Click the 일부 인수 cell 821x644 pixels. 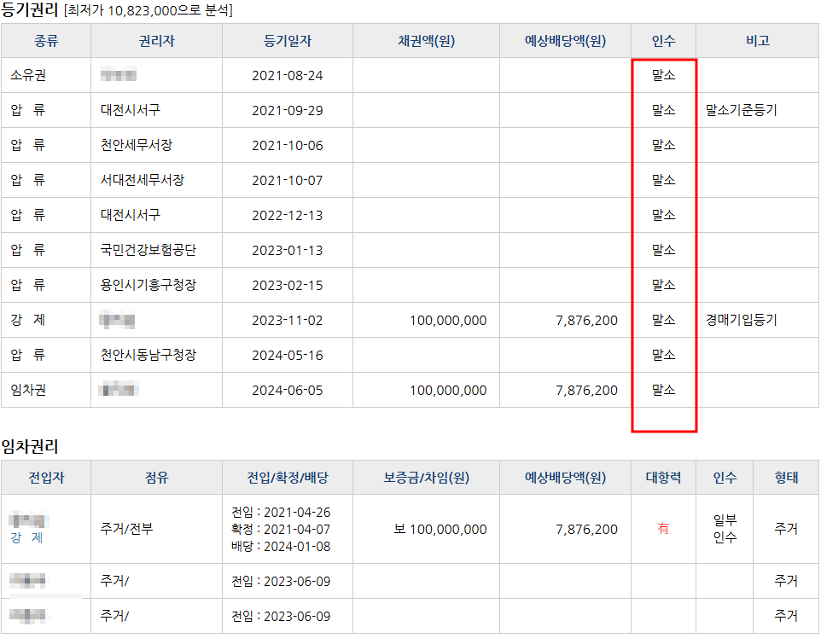[x=725, y=529]
